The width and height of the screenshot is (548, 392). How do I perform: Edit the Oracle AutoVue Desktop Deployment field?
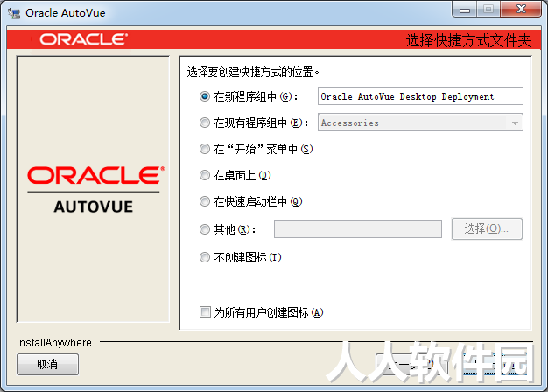pos(420,95)
